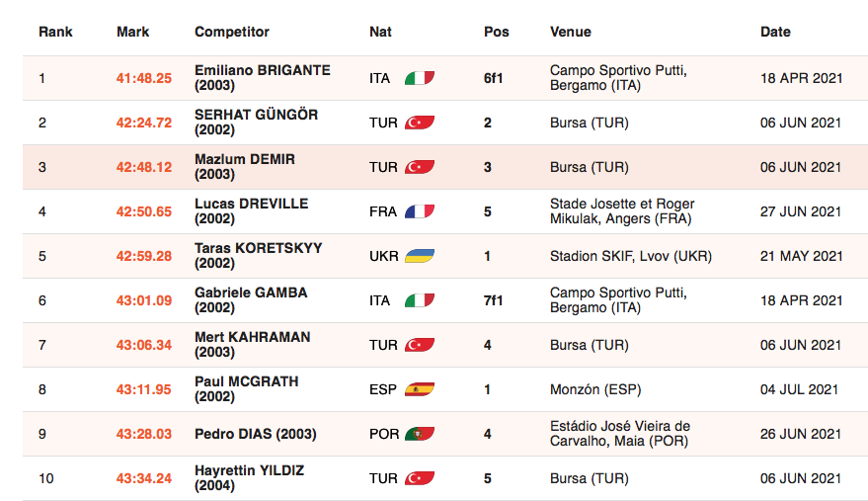Viewport: 868px width, 501px height.
Task: Click the Venue column header
Action: coord(570,32)
